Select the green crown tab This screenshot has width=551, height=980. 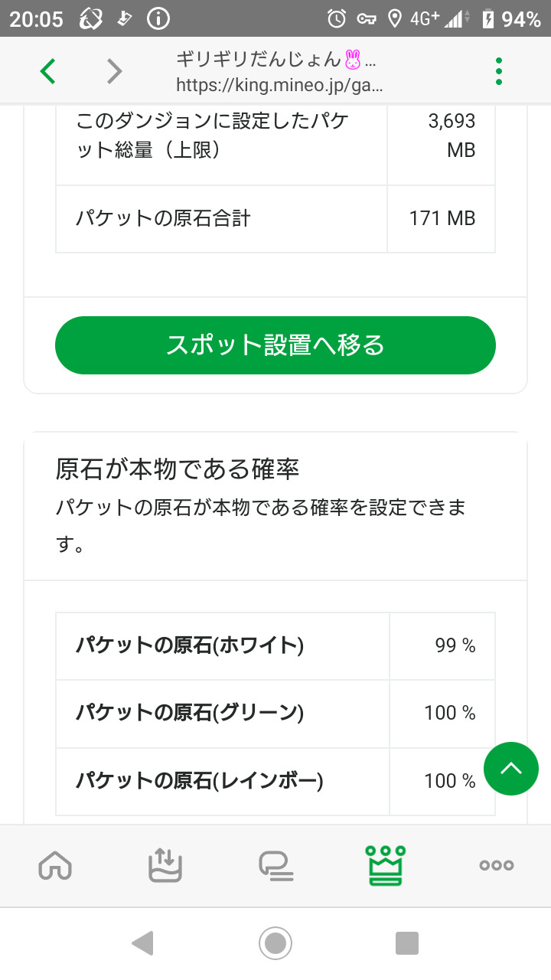pyautogui.click(x=386, y=865)
